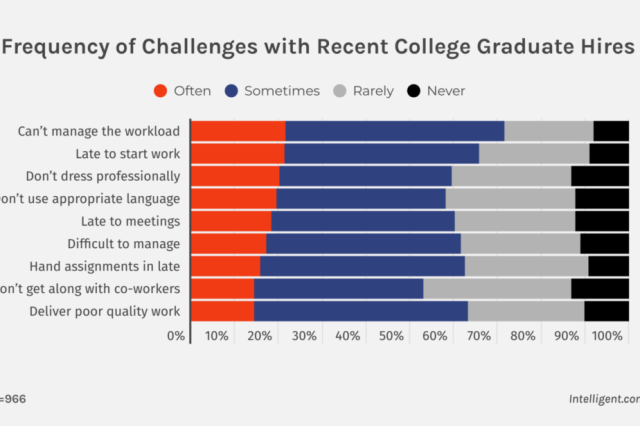Click the gray segment of Don't dress professionally
Image resolution: width=640 pixels, height=426 pixels.
[x=511, y=176]
